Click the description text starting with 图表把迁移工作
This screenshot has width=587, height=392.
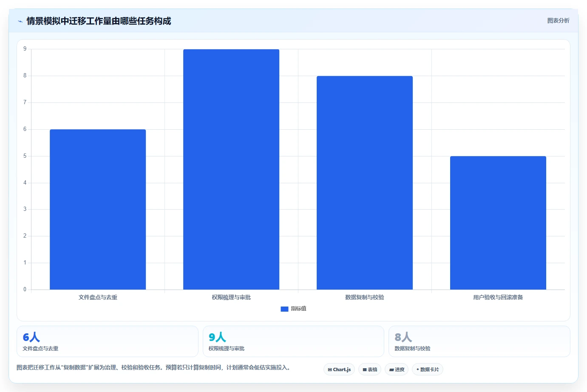153,367
